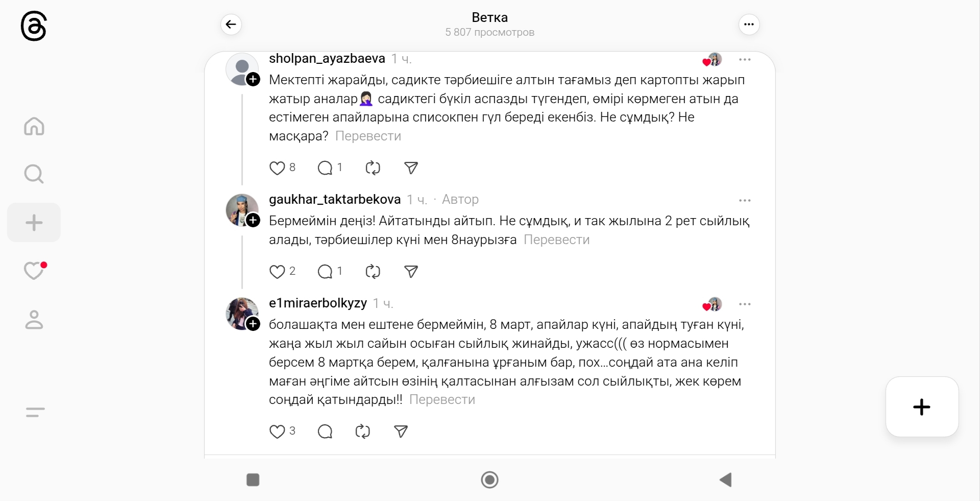This screenshot has height=501, width=980.
Task: Follow e1miraerbolkyzy via avatar plus badge
Action: 253,324
